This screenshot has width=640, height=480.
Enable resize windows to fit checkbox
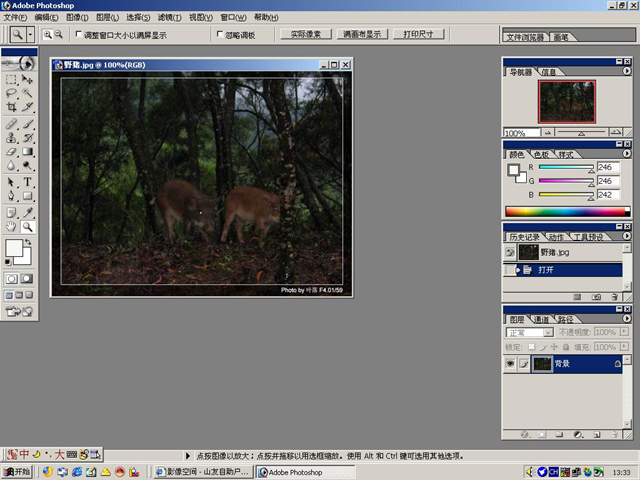79,34
